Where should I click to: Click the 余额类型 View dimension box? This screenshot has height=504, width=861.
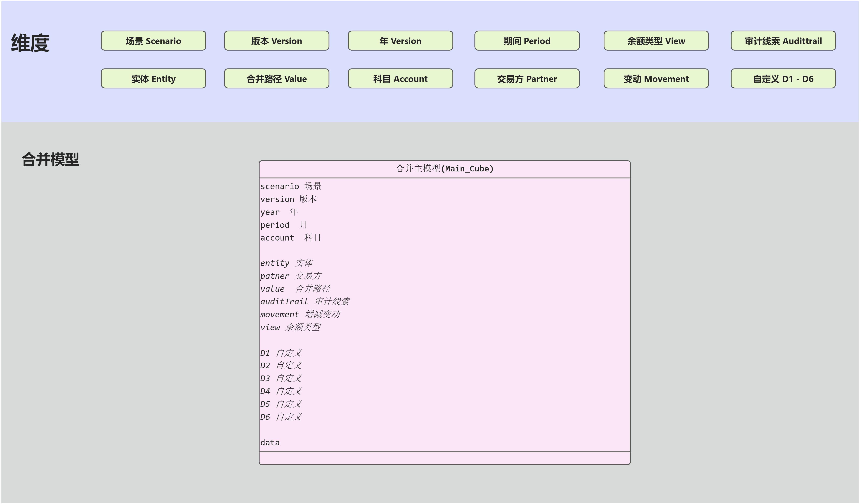click(656, 41)
